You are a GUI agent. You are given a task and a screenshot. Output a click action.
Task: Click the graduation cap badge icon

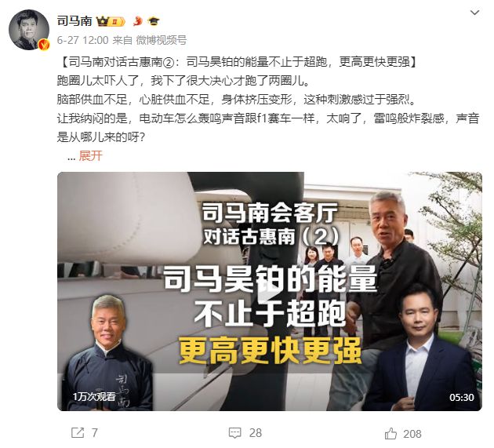tap(154, 21)
